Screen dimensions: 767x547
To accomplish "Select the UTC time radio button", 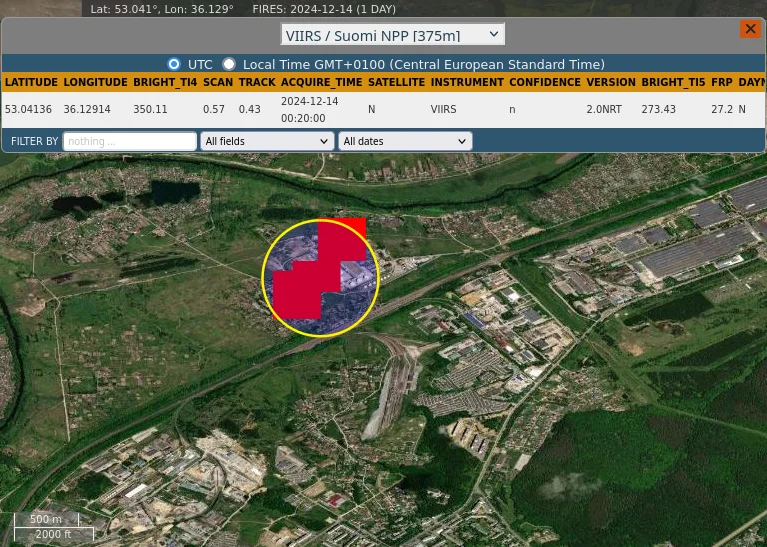I will pyautogui.click(x=174, y=64).
